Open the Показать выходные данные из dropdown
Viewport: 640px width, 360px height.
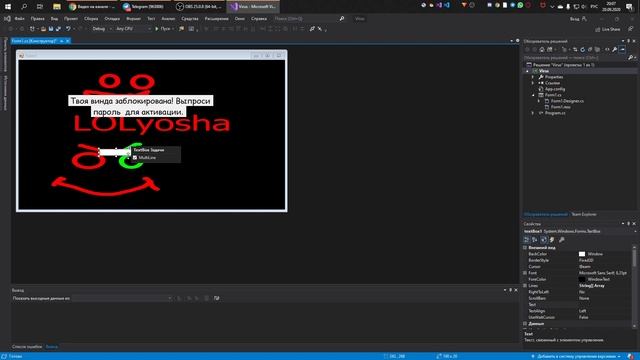click(122, 298)
